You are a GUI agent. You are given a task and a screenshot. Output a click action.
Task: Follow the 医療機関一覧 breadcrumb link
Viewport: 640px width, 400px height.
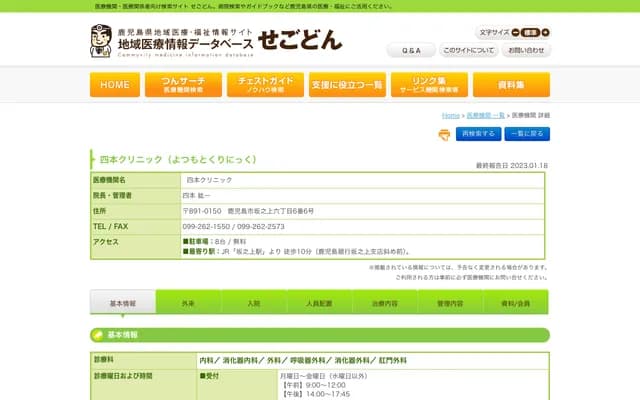(485, 116)
